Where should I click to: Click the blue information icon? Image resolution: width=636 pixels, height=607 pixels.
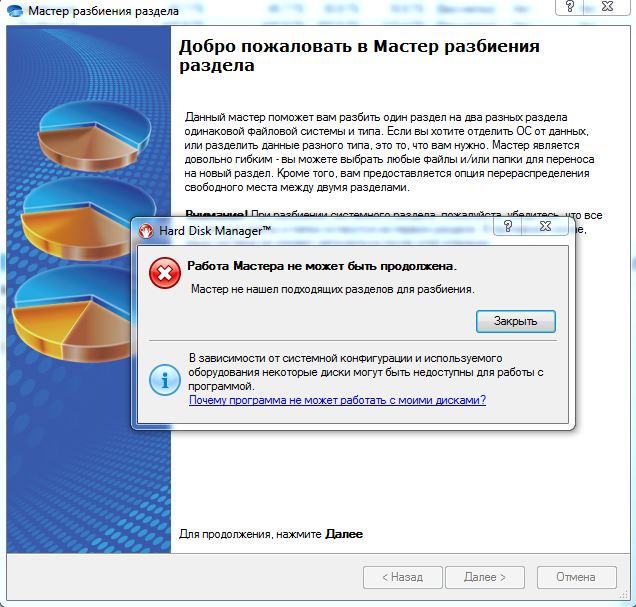pos(164,379)
